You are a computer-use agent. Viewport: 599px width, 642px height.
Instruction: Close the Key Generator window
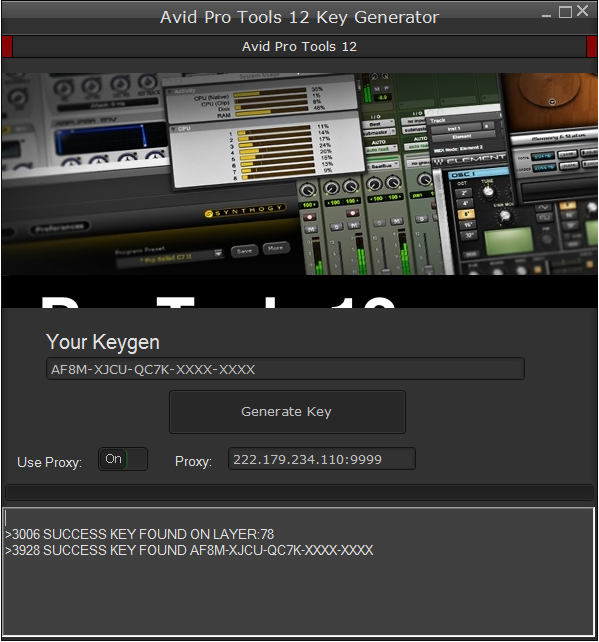(583, 11)
